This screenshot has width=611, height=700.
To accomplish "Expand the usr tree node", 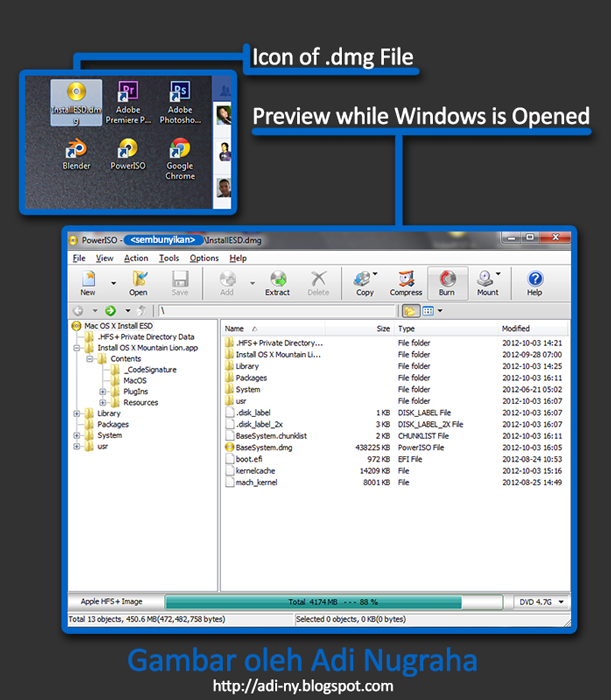I will tap(77, 446).
